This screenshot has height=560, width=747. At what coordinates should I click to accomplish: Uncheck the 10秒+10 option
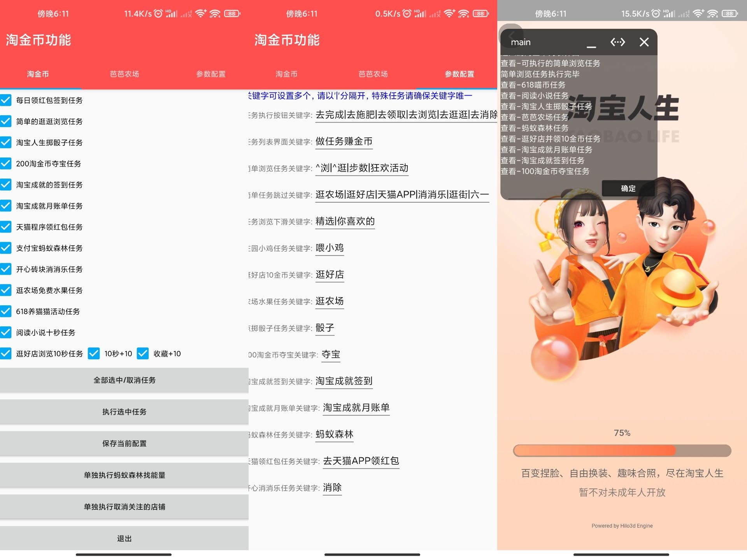[94, 353]
